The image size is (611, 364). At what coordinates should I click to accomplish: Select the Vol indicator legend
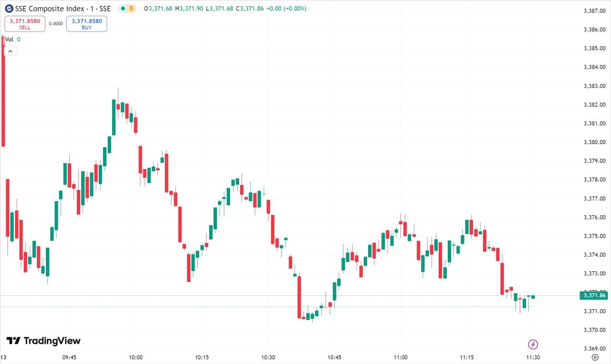coord(13,40)
